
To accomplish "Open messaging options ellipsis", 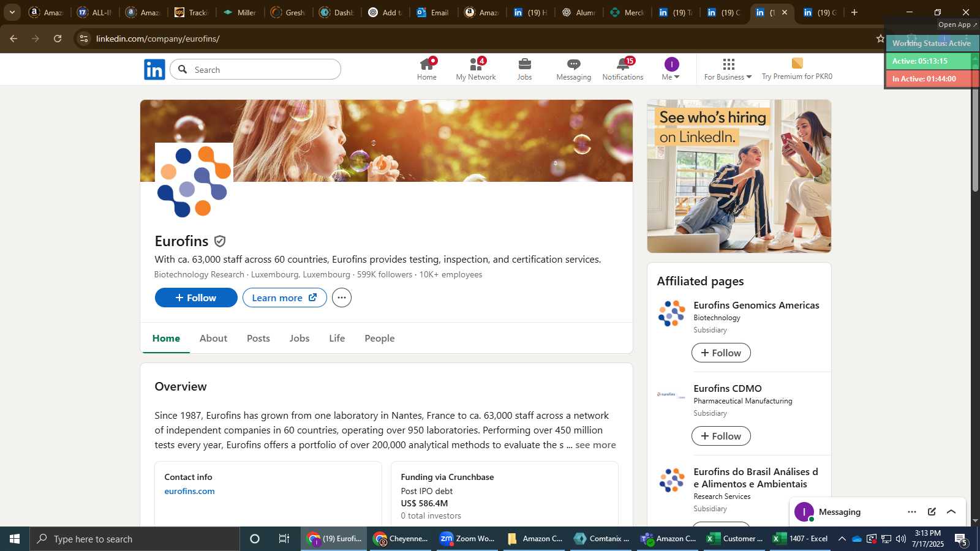I will tap(912, 512).
